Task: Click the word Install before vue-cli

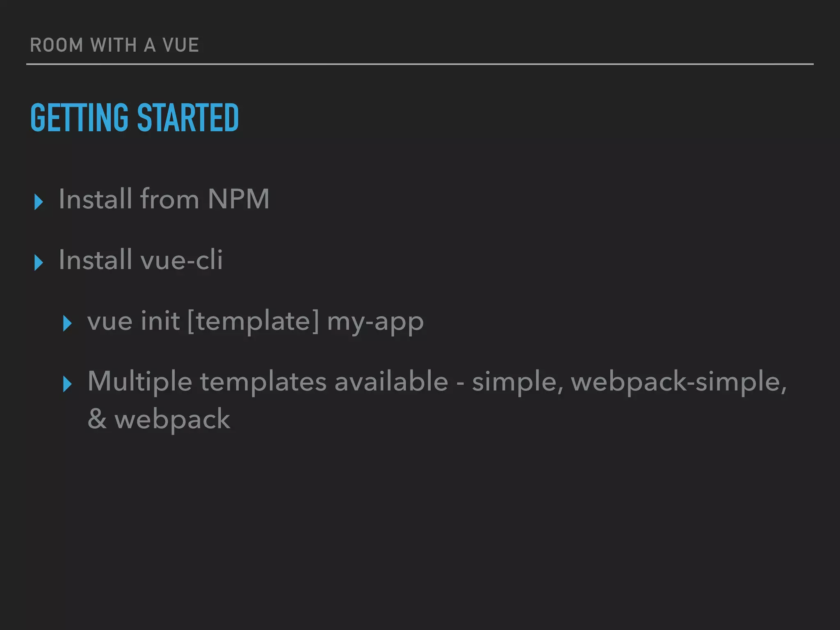Action: [95, 260]
